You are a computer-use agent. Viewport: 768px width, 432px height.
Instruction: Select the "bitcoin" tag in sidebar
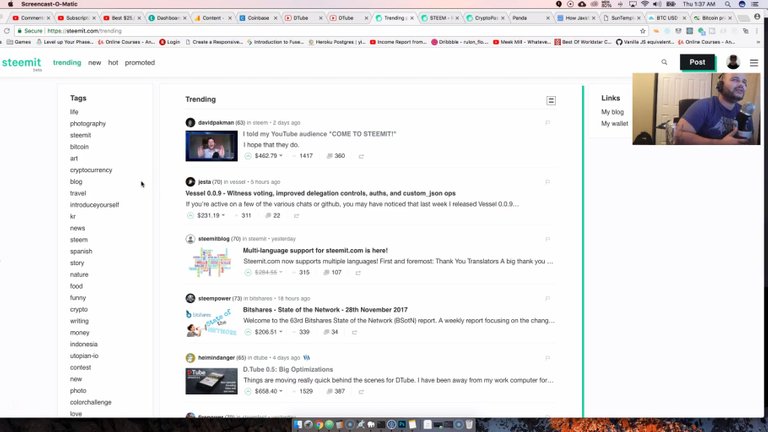click(79, 146)
